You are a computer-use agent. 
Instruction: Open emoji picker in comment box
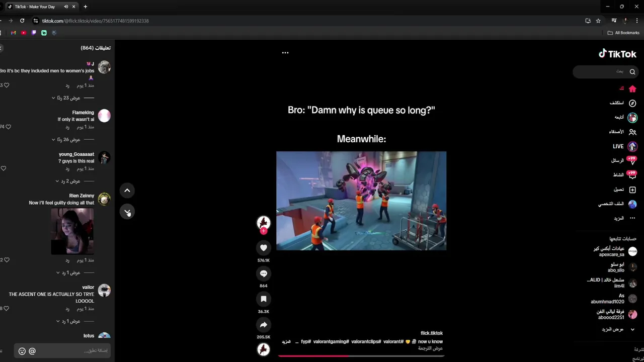[22, 351]
